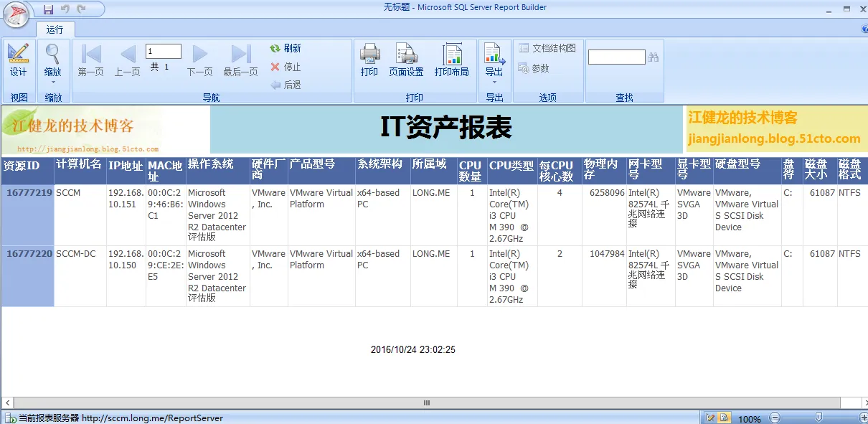Save report with the quick access Save icon
This screenshot has width=868, height=424.
[49, 9]
